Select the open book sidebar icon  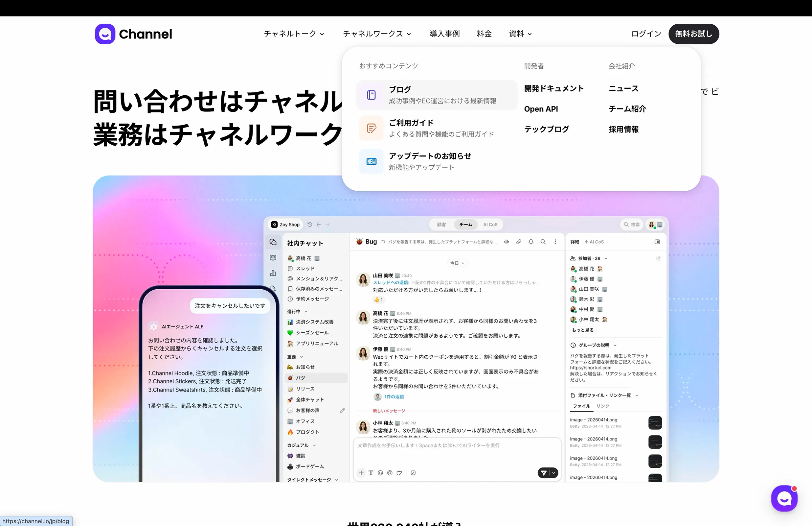273,258
